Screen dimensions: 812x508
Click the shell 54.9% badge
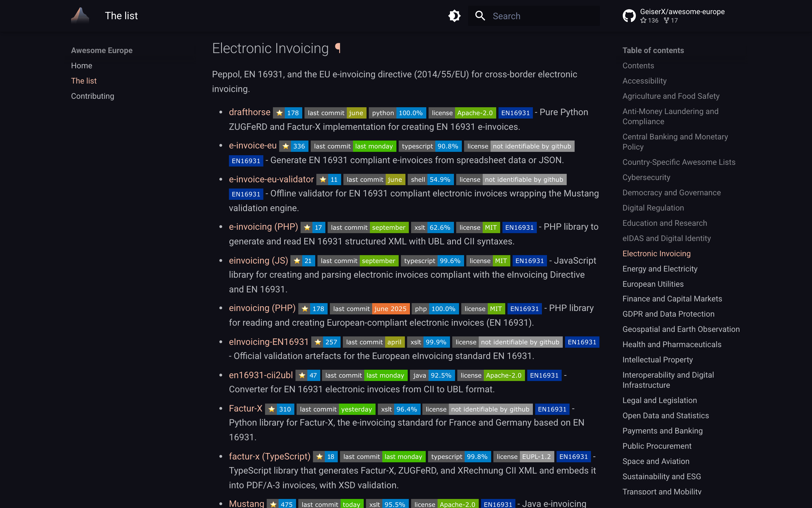[x=431, y=179]
